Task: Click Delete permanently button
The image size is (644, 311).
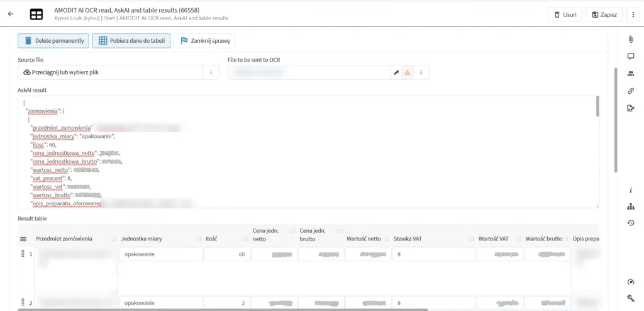Action: click(x=53, y=41)
